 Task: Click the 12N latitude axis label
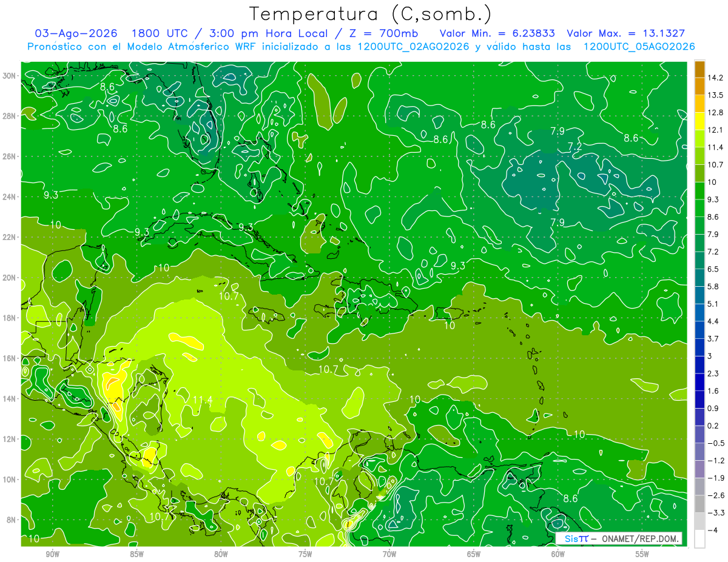[x=9, y=439]
